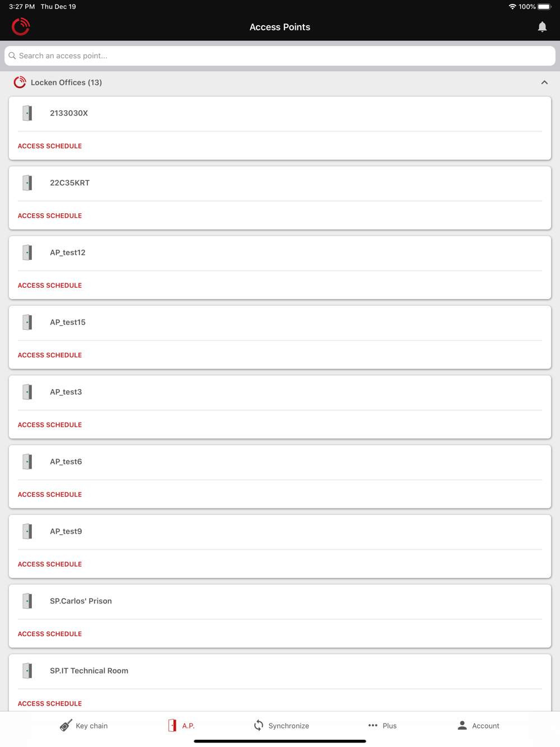Image resolution: width=560 pixels, height=747 pixels.
Task: Open Access Schedule under AP_test15
Action: pyautogui.click(x=50, y=355)
